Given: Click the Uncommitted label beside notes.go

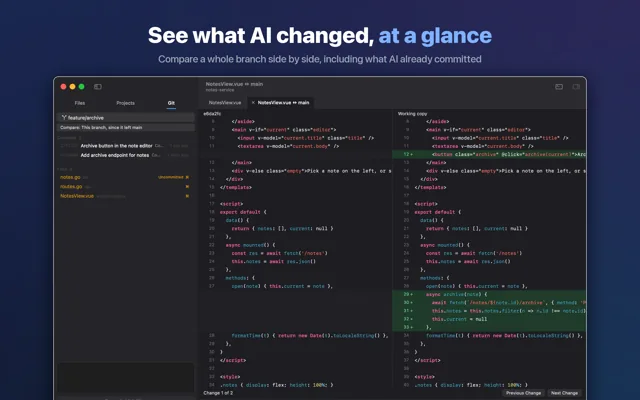Looking at the screenshot, I should (171, 177).
